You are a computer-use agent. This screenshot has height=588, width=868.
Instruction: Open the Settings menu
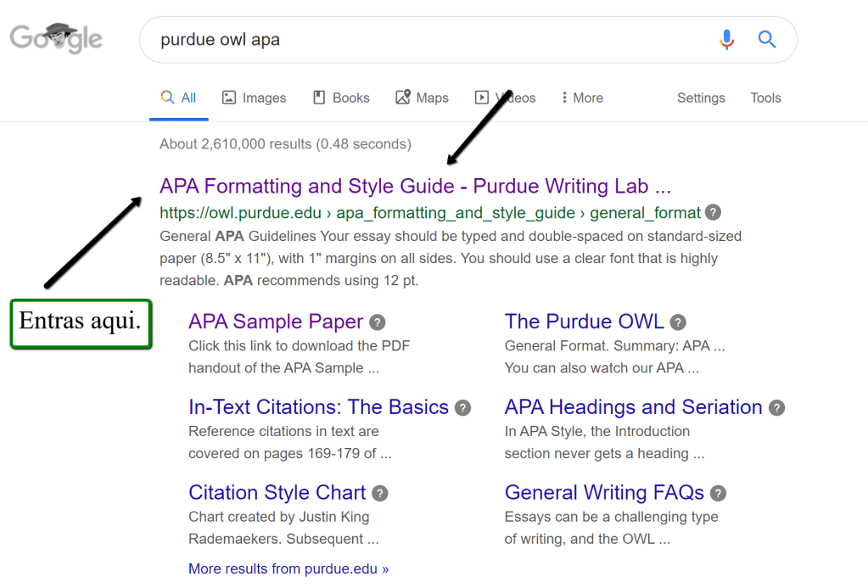[x=701, y=98]
